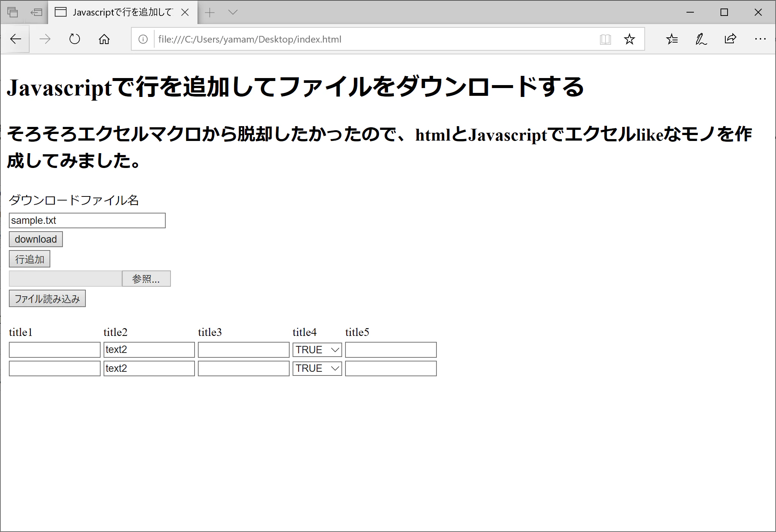Click first row title5 input
Screen dimensions: 776x532
(391, 350)
